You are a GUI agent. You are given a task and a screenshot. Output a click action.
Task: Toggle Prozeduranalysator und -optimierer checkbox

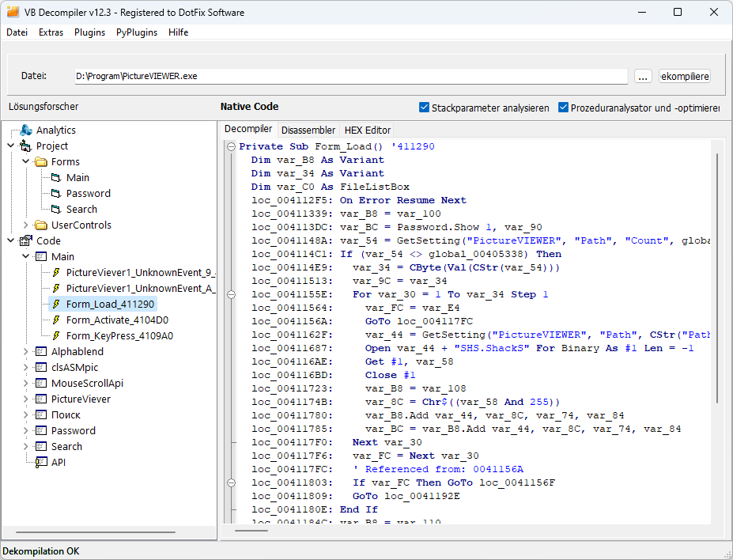point(563,108)
